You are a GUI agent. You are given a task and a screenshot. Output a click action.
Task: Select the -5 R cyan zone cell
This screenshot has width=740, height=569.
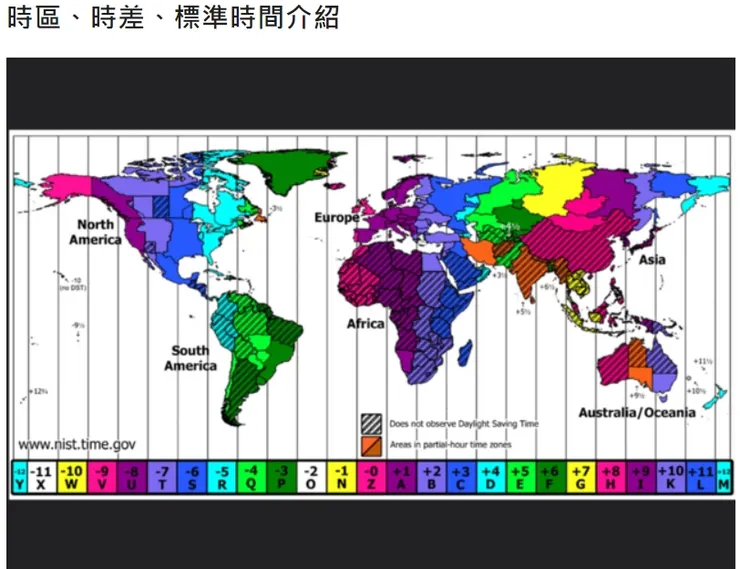coord(222,477)
